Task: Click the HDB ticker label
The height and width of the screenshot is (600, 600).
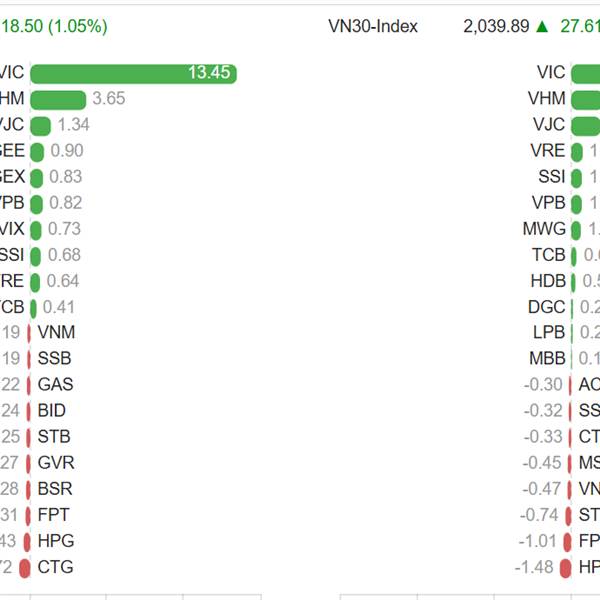Action: (x=548, y=281)
